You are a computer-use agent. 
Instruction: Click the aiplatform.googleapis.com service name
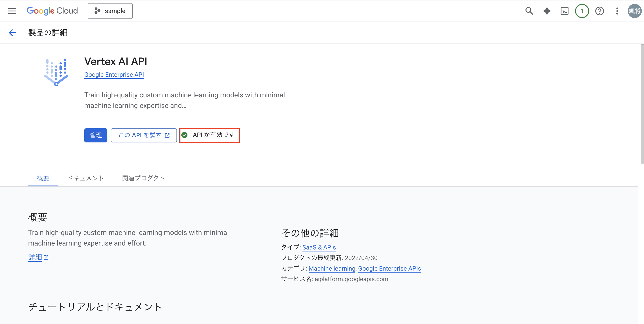point(351,279)
